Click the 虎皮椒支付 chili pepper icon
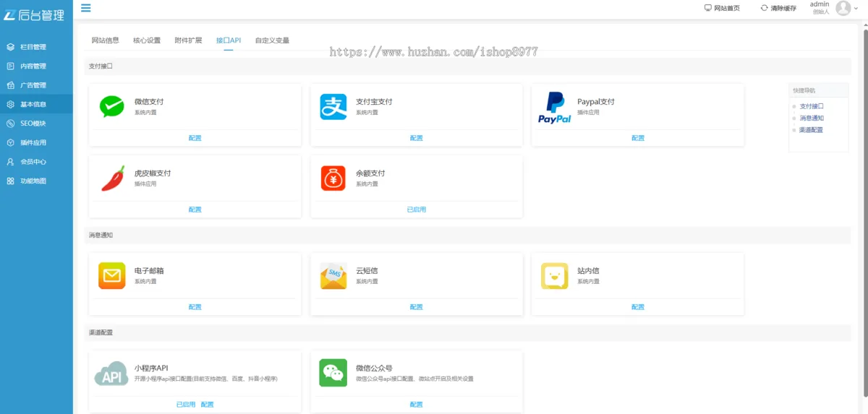The height and width of the screenshot is (414, 868). pyautogui.click(x=112, y=178)
